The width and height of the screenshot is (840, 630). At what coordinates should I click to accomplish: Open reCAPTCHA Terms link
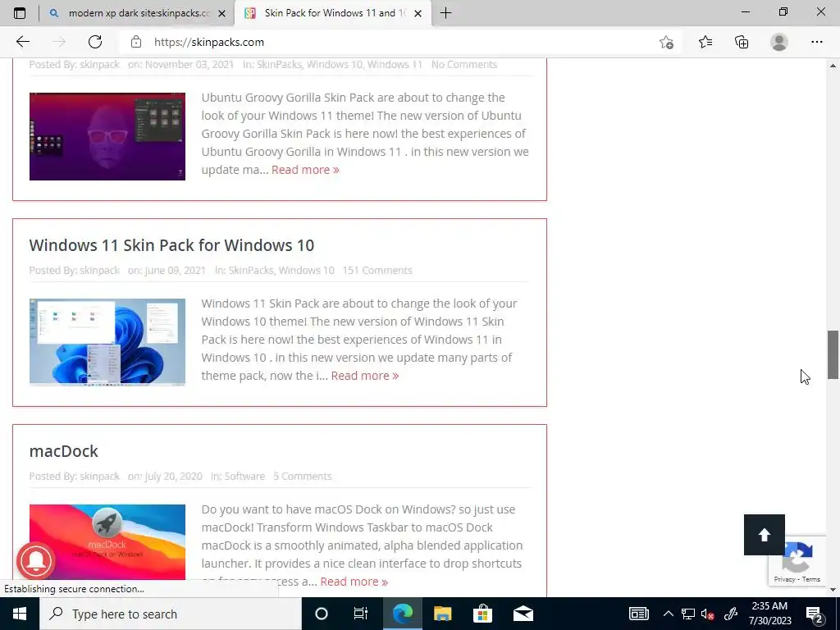click(x=811, y=579)
